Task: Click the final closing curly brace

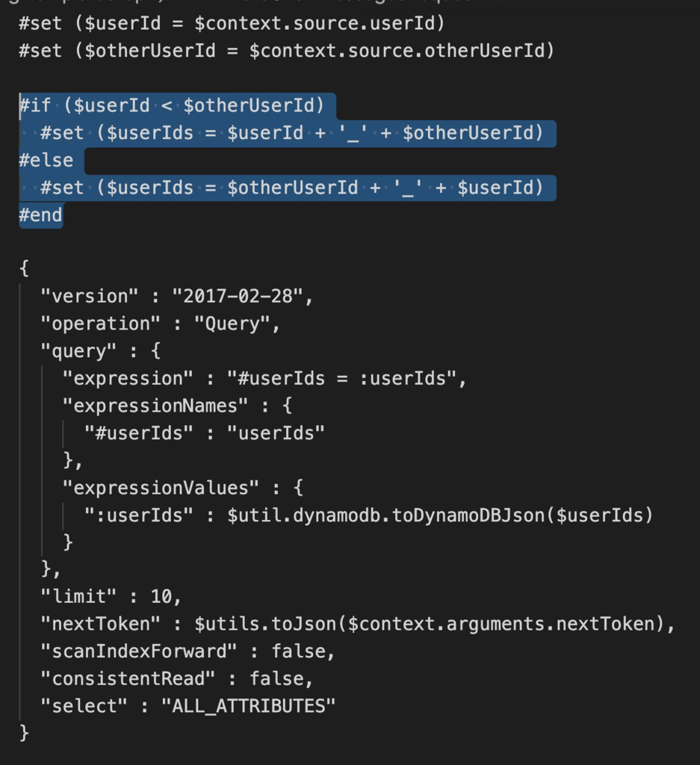Action: [25, 733]
